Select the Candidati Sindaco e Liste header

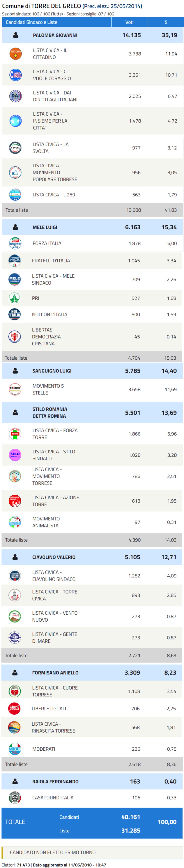coord(31,22)
